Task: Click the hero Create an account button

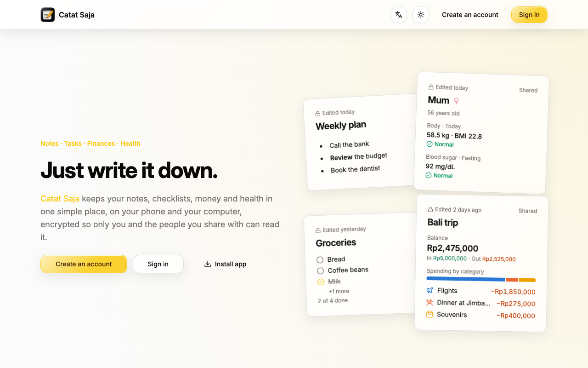Action: coord(84,264)
